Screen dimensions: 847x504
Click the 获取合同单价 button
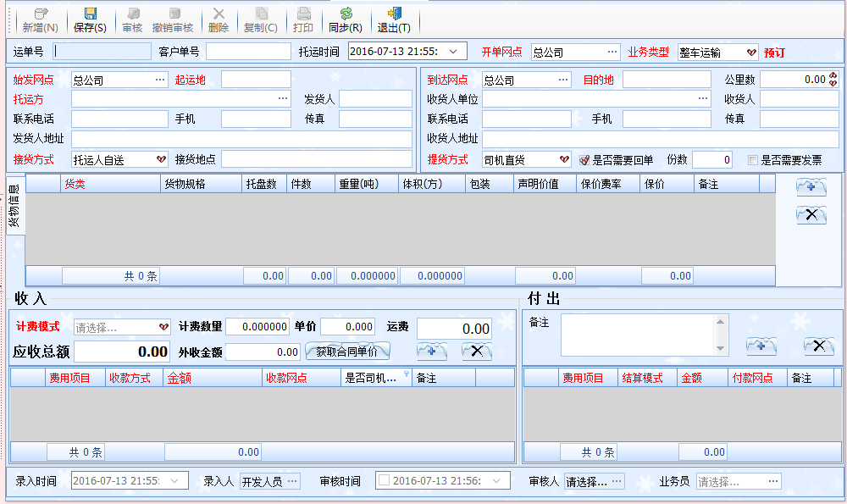pyautogui.click(x=347, y=351)
